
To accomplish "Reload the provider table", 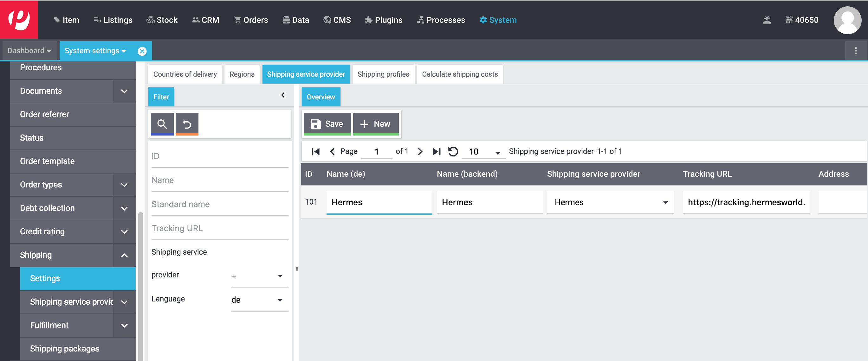I will pos(453,152).
